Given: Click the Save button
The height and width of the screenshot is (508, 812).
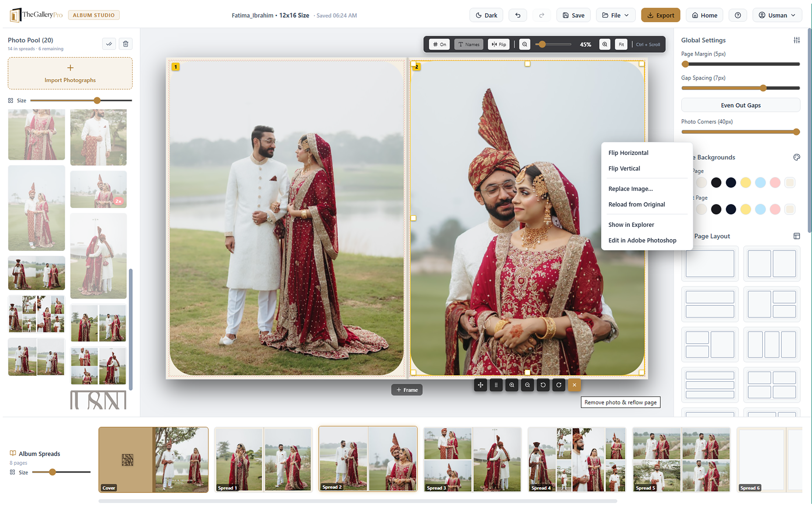Looking at the screenshot, I should point(573,15).
